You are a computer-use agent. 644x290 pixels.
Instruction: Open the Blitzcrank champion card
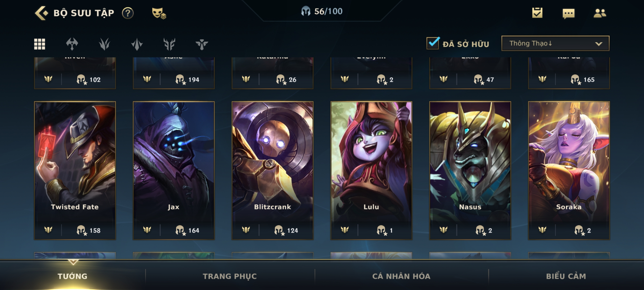point(272,171)
